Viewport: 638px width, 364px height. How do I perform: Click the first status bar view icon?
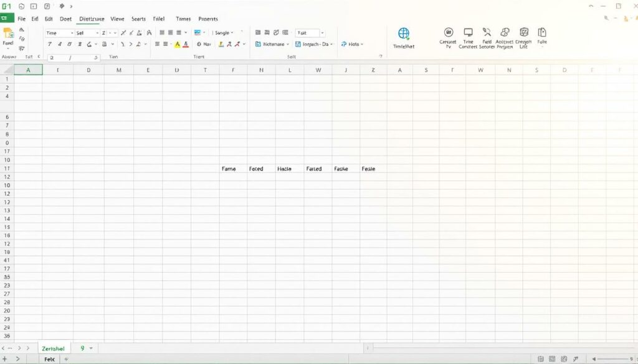pos(541,359)
